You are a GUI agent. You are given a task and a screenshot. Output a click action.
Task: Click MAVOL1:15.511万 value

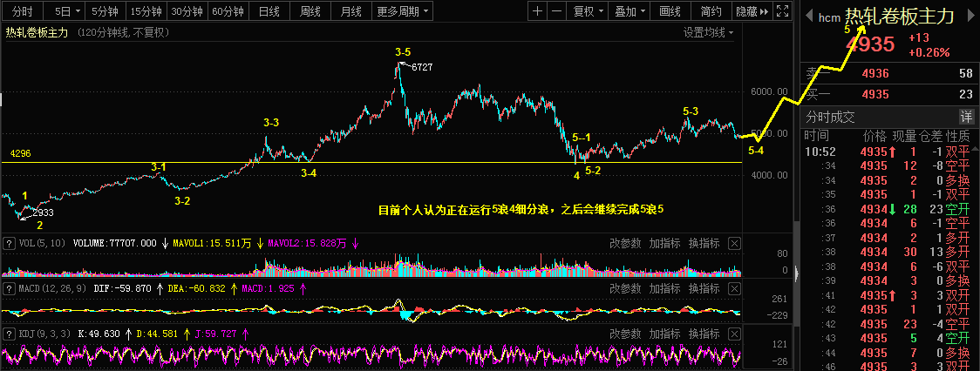coord(212,243)
